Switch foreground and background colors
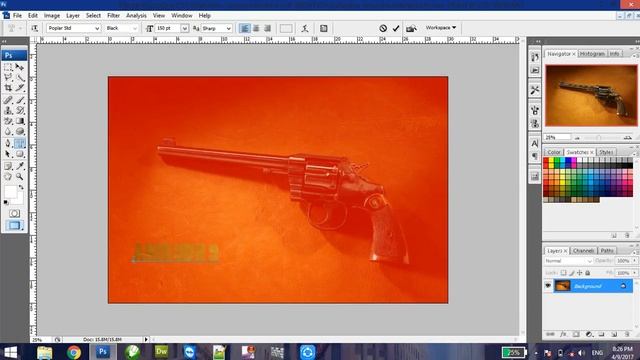Screen dimensions: 640x360 coord(21,187)
